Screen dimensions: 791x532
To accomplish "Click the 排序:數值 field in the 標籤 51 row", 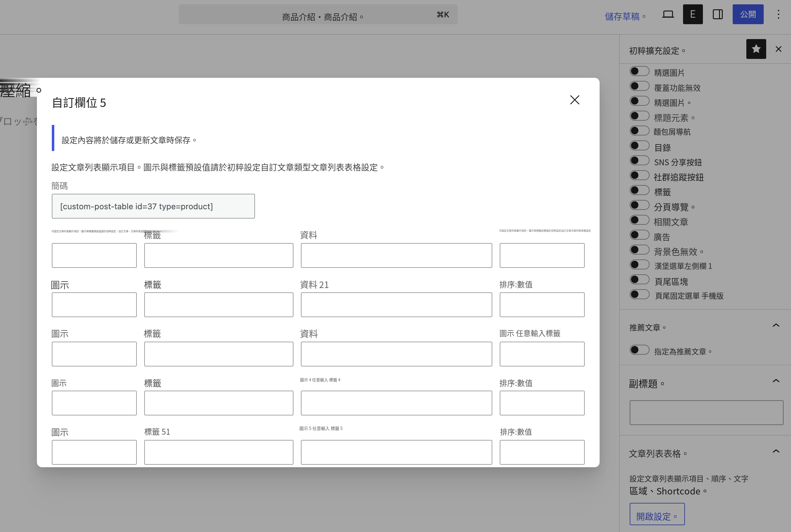I will click(x=542, y=452).
